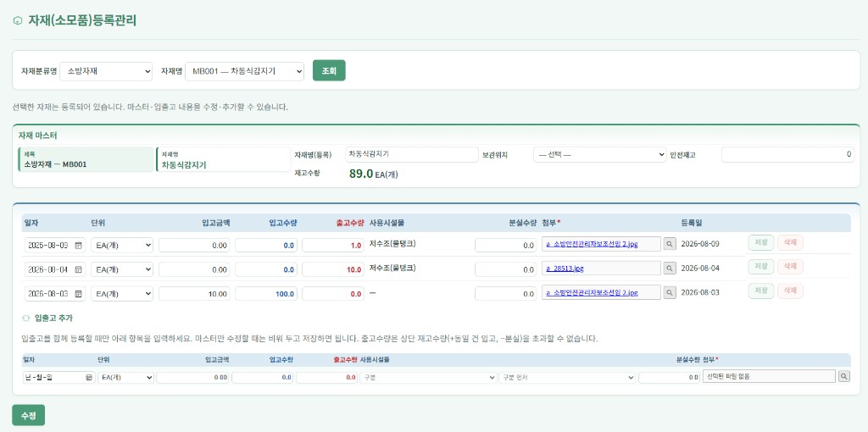Click the 89.0 stock quantity value
Image resolution: width=868 pixels, height=432 pixels.
click(x=361, y=174)
